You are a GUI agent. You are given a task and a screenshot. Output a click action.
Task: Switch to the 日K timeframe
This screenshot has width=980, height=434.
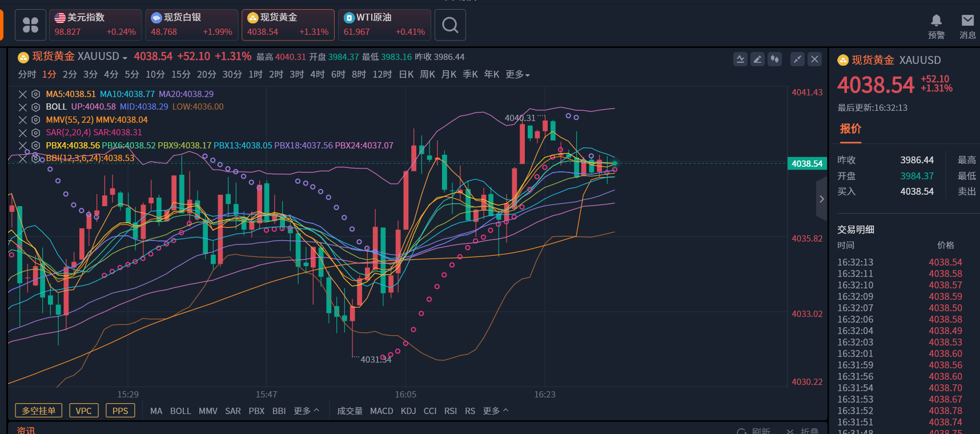pos(406,75)
